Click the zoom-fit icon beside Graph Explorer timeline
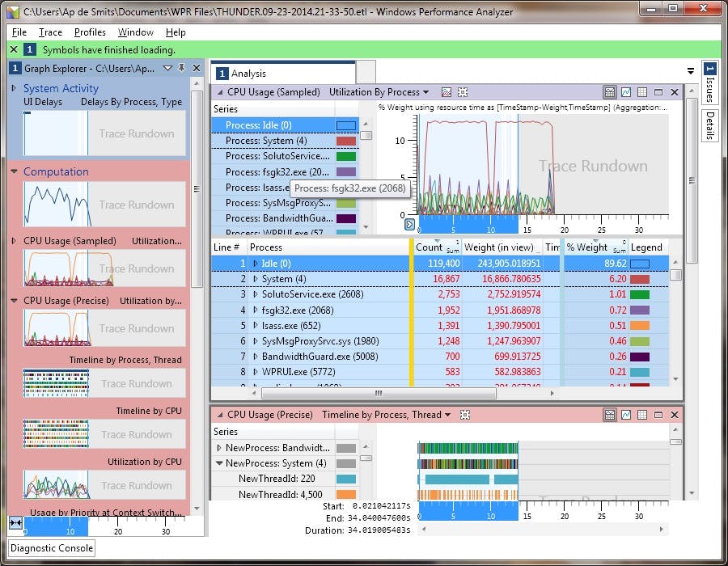This screenshot has height=566, width=728. tap(15, 523)
